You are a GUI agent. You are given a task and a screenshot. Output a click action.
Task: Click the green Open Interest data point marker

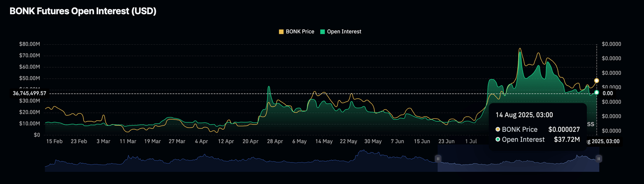coord(597,92)
